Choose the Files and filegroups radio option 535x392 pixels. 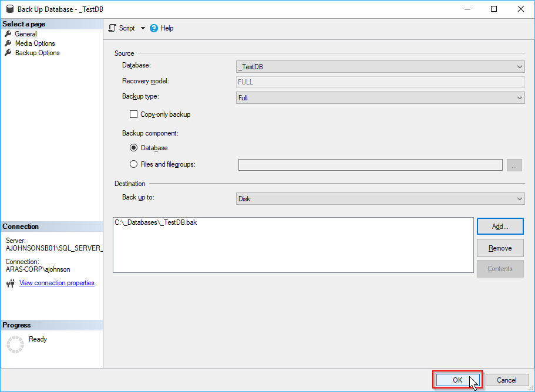133,164
